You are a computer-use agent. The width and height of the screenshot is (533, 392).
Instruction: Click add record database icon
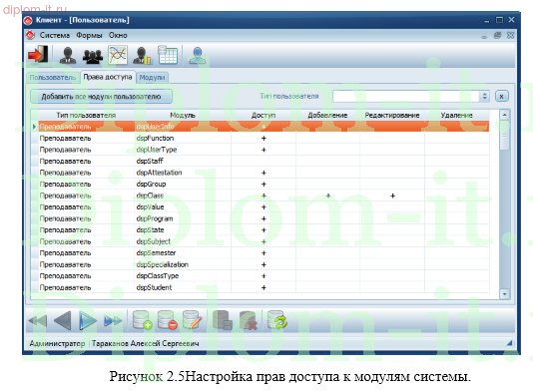[142, 320]
